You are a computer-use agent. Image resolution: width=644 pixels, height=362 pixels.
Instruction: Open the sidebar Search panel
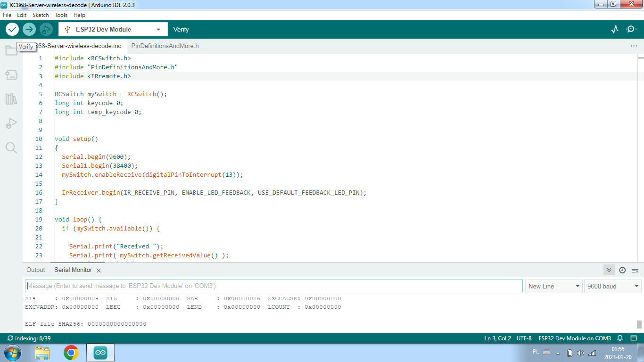point(11,148)
